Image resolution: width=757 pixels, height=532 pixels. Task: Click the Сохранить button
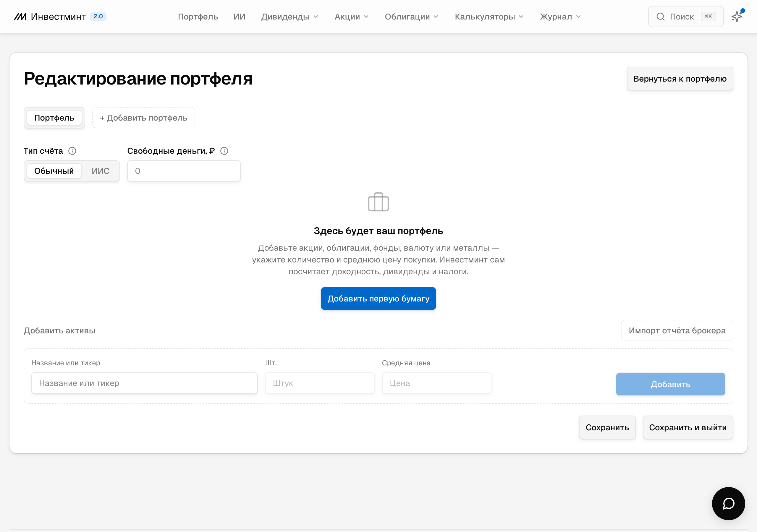pyautogui.click(x=607, y=427)
